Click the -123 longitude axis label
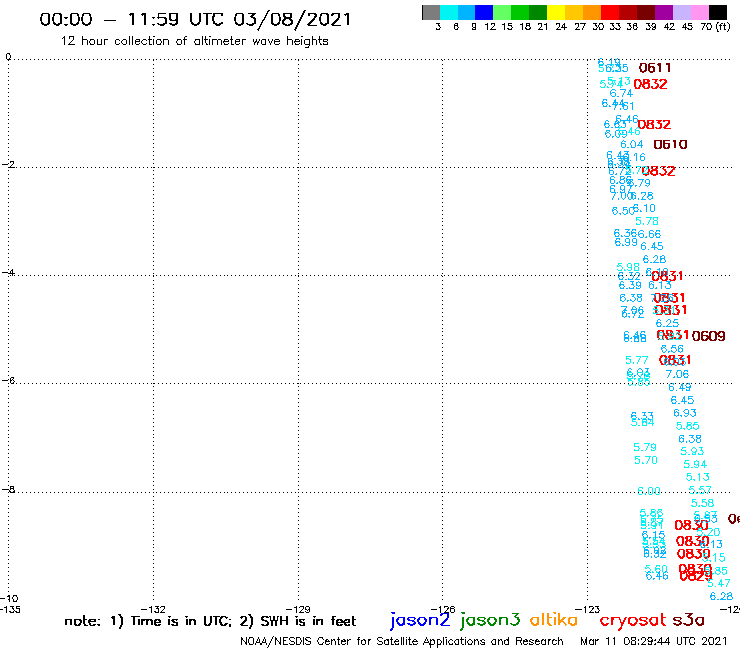Image resolution: width=740 pixels, height=650 pixels. tap(588, 609)
